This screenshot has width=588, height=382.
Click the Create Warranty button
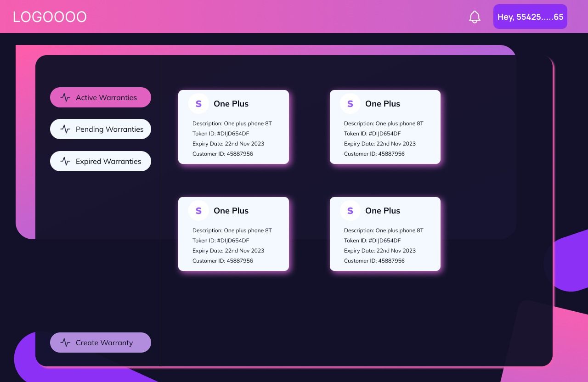click(101, 343)
